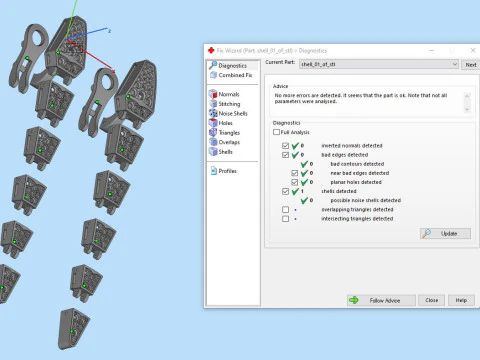Open the Shells fix page

click(x=225, y=152)
